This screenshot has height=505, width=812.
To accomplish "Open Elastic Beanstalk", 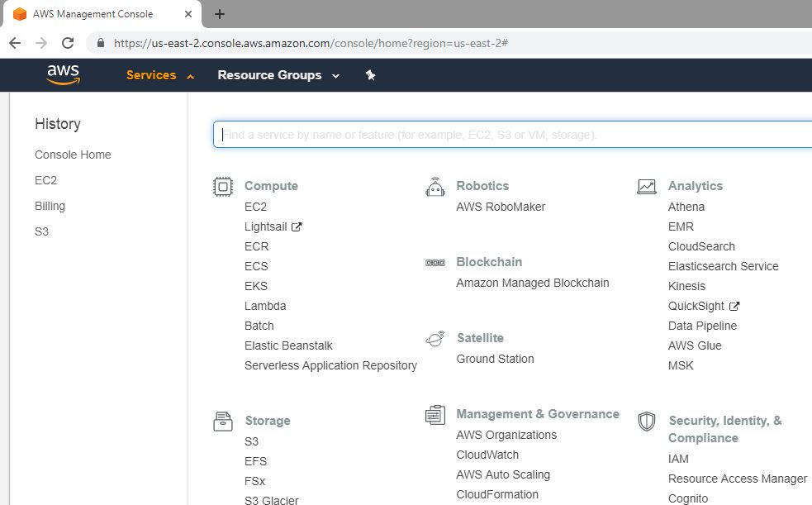I will pos(288,345).
